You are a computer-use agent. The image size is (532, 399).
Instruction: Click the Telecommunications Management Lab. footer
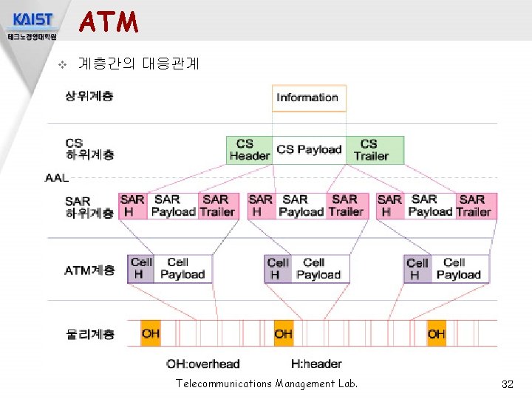point(267,383)
